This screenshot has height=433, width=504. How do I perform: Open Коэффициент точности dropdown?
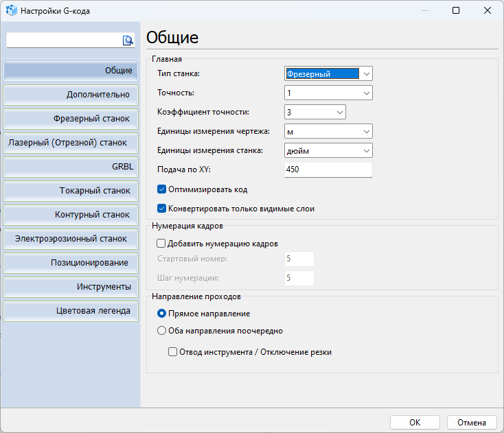[315, 112]
